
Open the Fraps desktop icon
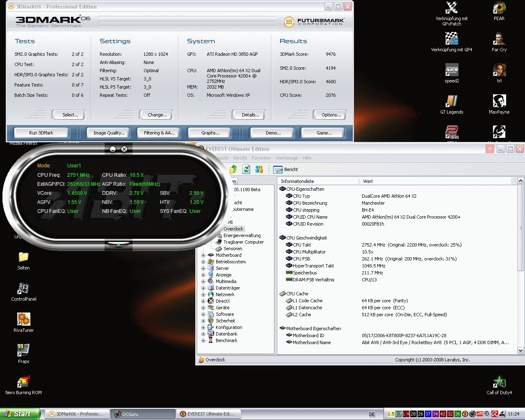pos(23,354)
